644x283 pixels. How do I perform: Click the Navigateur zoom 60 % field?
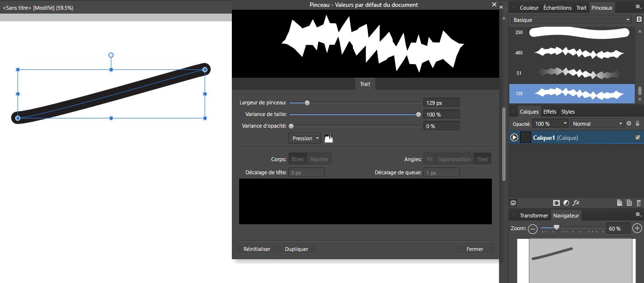(618, 229)
